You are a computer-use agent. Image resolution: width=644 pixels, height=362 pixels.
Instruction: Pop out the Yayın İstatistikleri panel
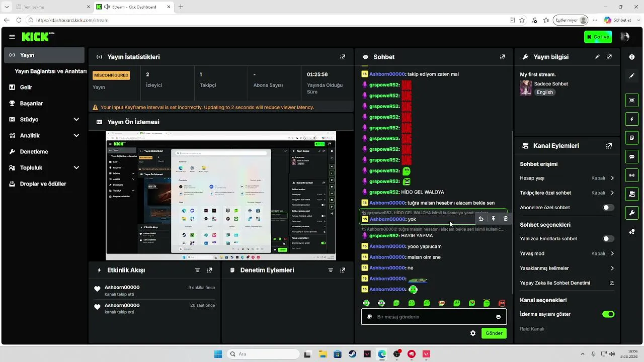point(343,57)
